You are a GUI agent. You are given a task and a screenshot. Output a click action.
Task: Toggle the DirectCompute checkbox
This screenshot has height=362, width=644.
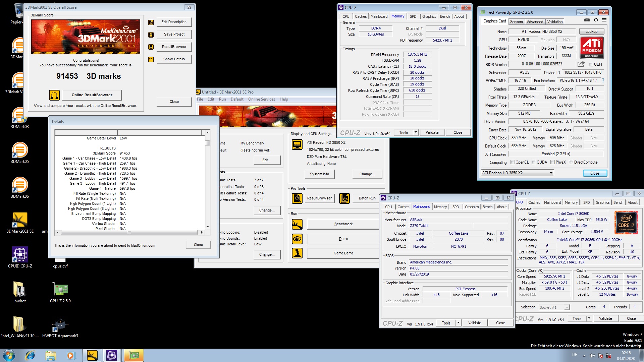coord(571,162)
